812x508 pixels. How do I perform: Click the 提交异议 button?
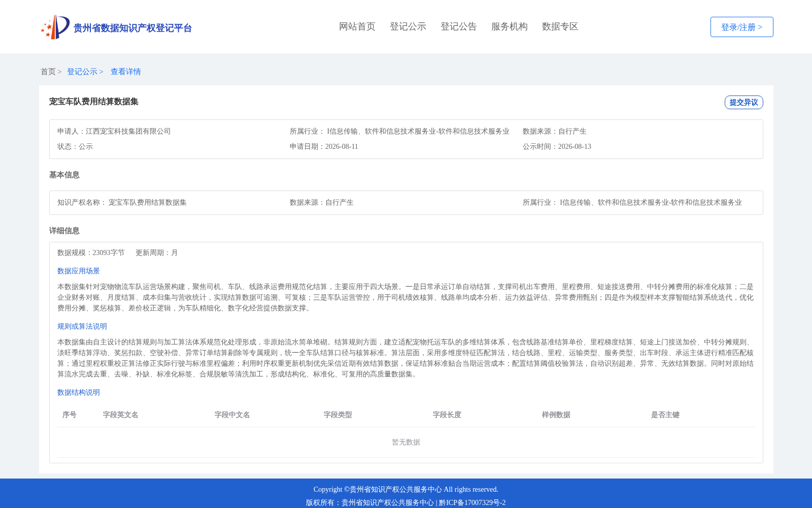744,102
